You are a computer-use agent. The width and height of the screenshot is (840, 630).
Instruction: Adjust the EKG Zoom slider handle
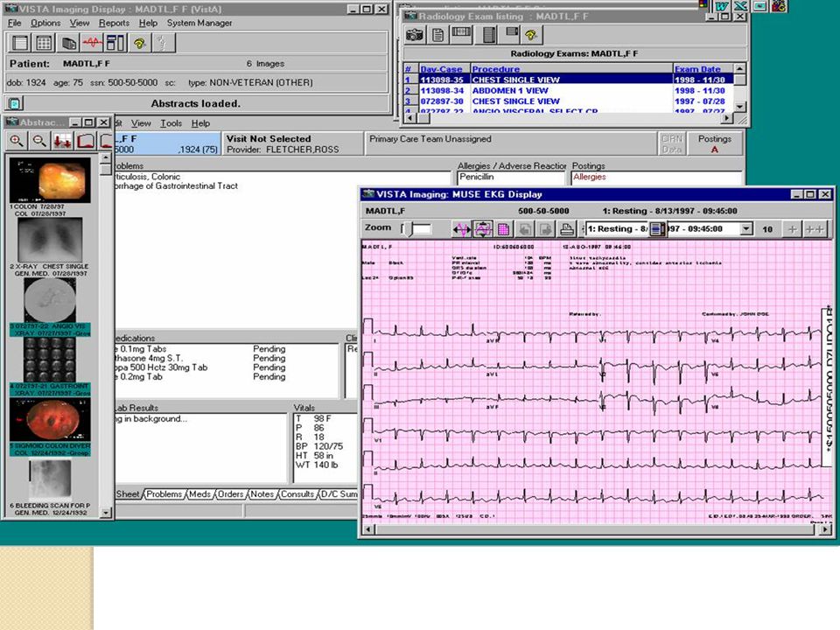click(x=409, y=229)
